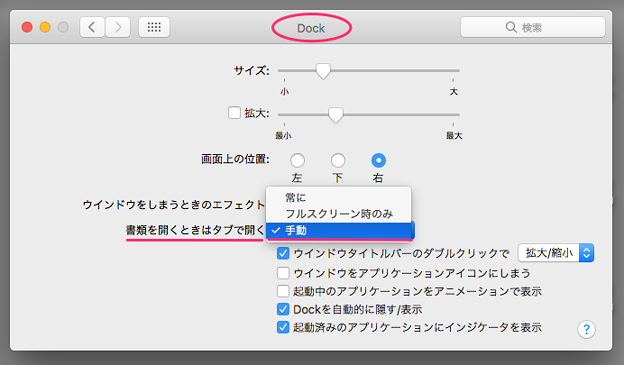624x365 pixels.
Task: Click the 最小 label under magnification slider
Action: coord(283,136)
